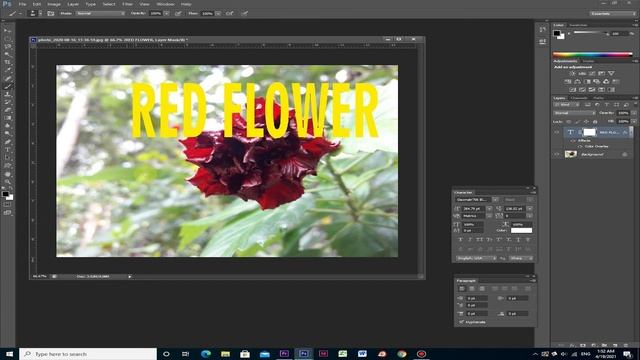Toggle visibility of layer Effects

click(x=573, y=140)
